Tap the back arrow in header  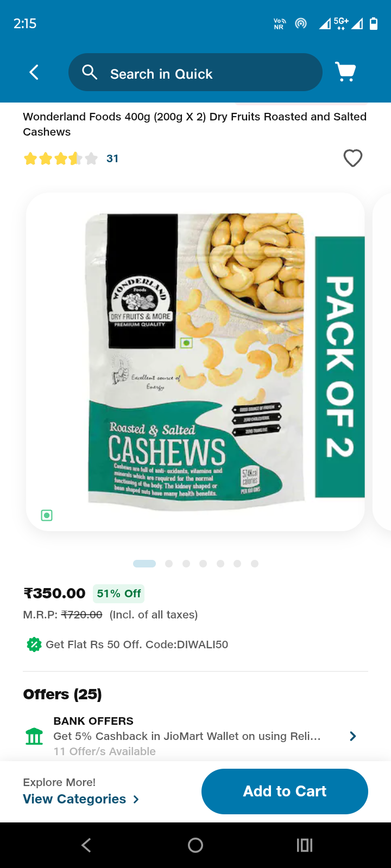(34, 72)
